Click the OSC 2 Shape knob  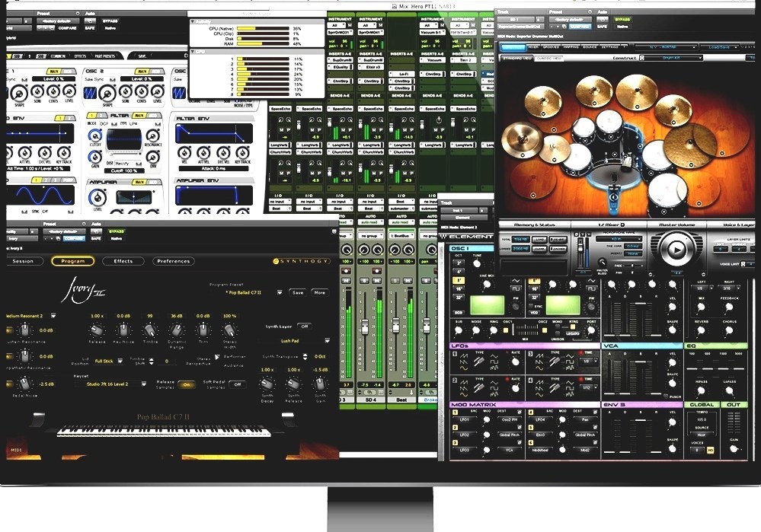point(107,93)
